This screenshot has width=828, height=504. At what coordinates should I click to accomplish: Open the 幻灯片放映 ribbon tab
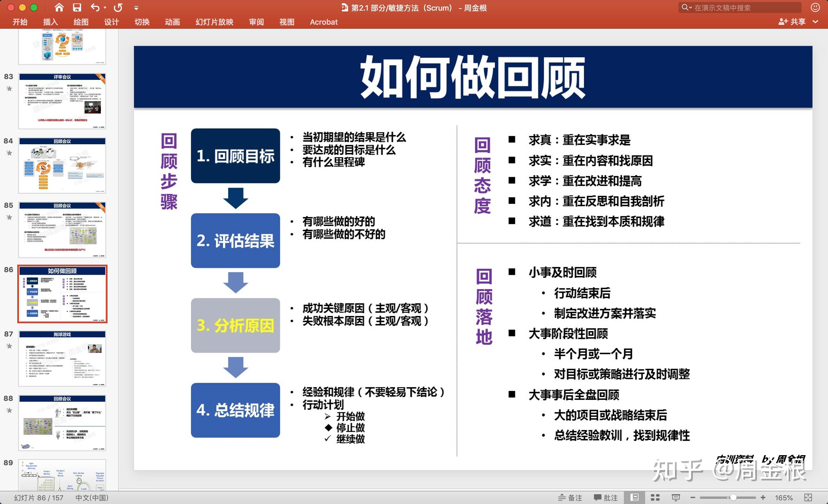coord(214,22)
